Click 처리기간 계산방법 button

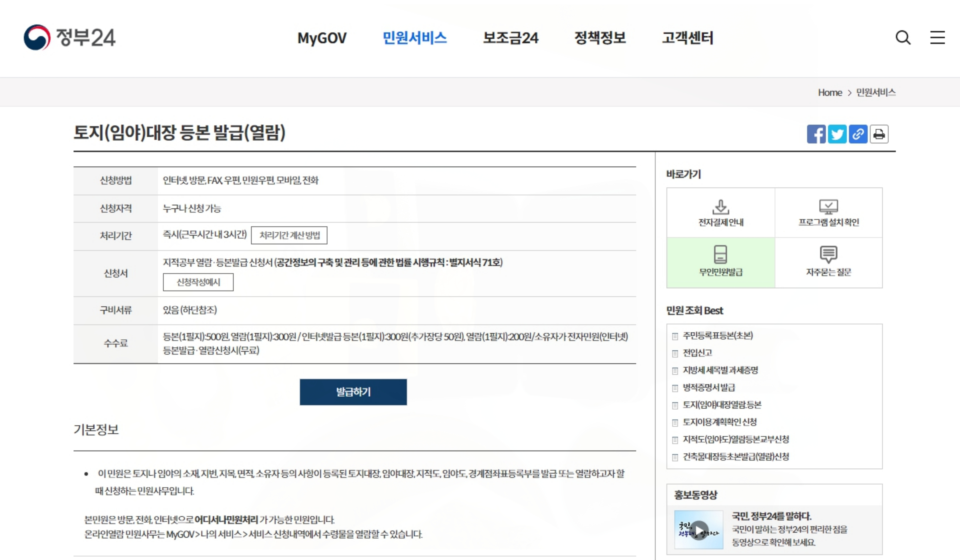289,235
